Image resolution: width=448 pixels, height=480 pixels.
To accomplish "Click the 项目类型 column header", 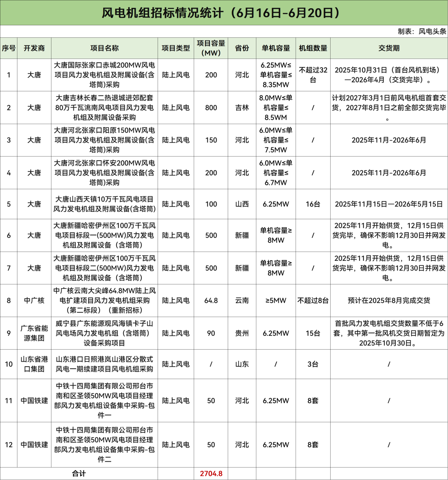I will coord(176,48).
